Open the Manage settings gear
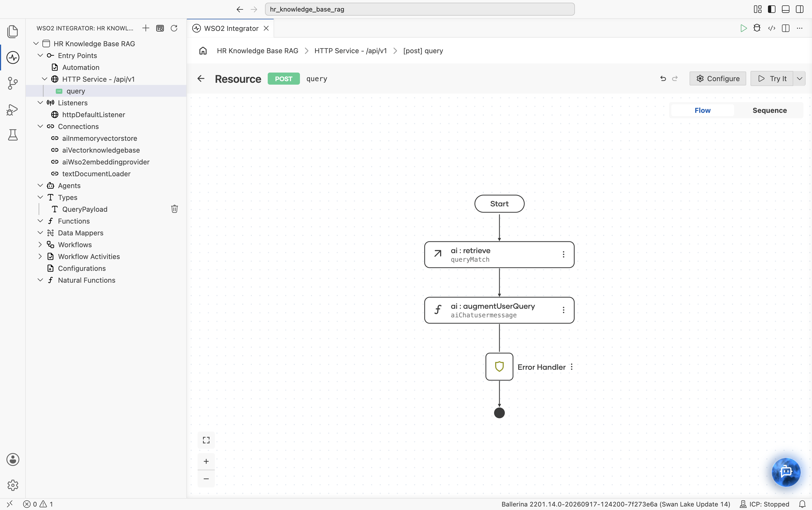812x510 pixels. coord(12,485)
